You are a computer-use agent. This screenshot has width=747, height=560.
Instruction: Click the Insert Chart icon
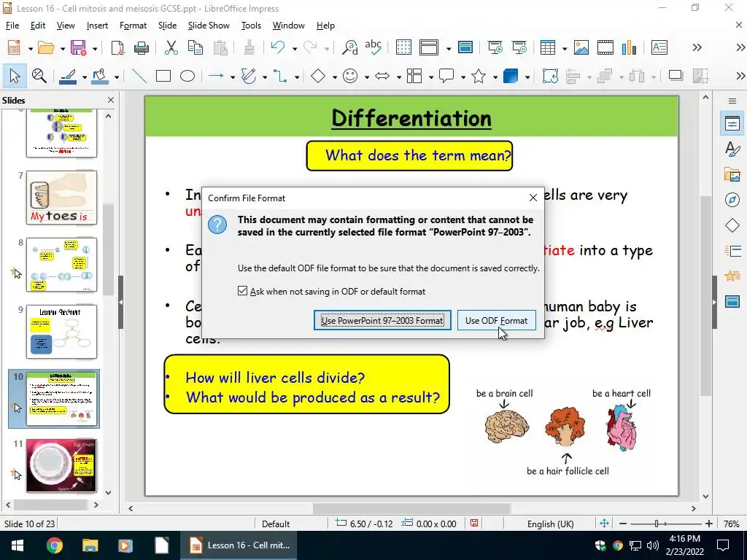pos(629,47)
